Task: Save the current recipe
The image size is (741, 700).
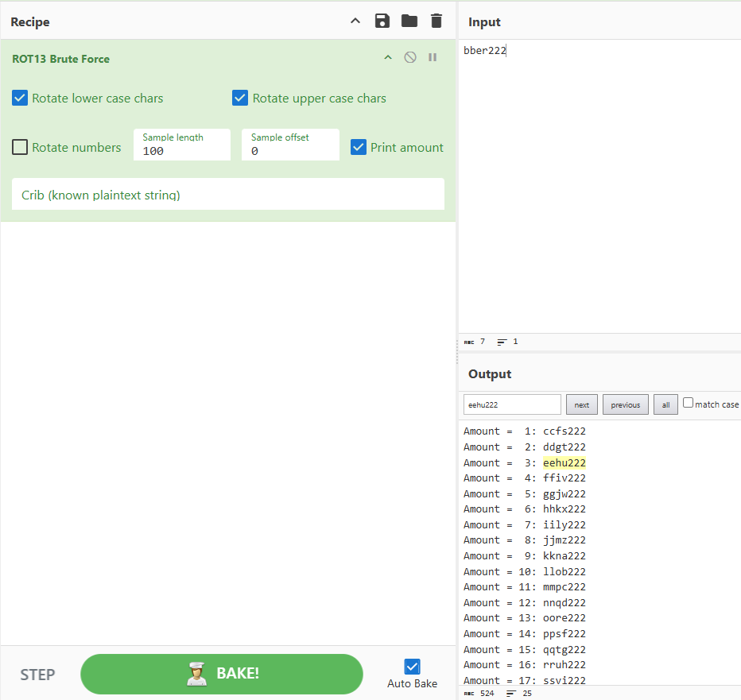Action: 382,21
